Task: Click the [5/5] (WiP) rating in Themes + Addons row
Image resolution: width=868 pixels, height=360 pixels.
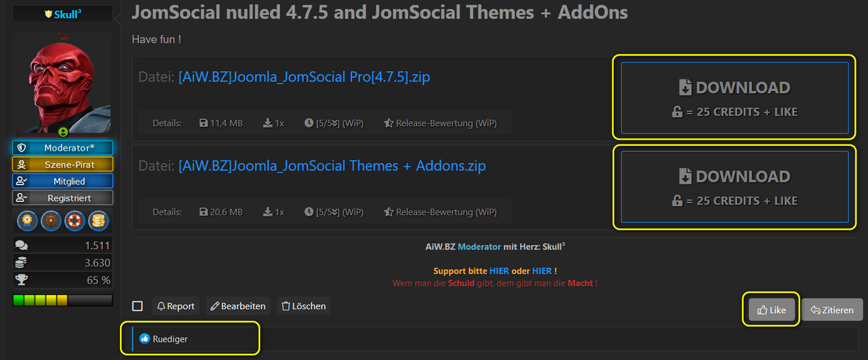Action: point(340,212)
